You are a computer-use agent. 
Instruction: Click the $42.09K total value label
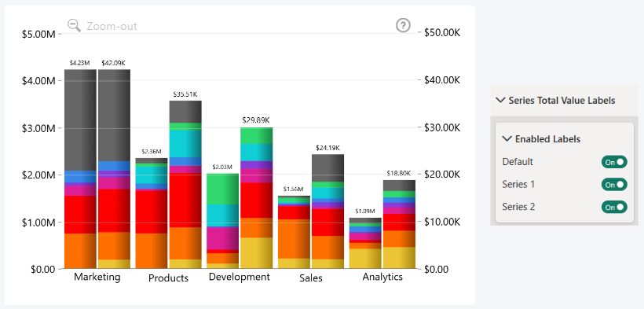pyautogui.click(x=113, y=63)
